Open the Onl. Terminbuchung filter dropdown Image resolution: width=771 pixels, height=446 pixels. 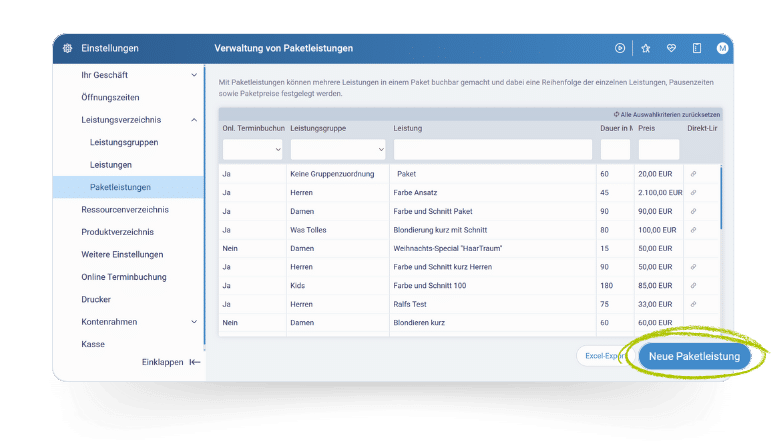click(252, 149)
